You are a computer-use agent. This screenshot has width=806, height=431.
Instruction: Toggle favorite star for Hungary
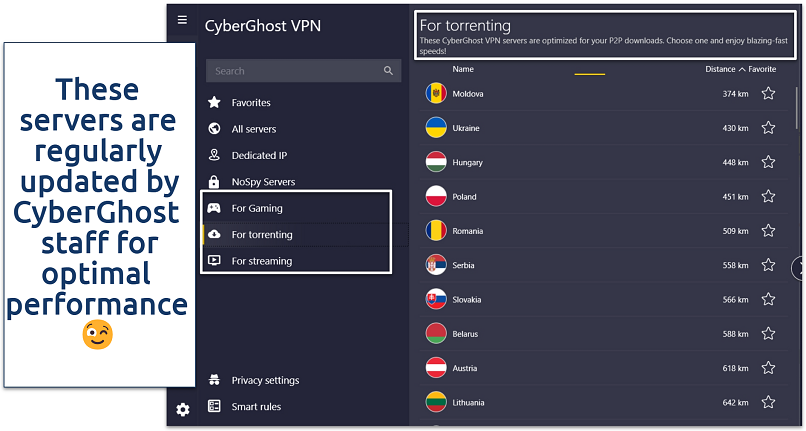coord(768,162)
